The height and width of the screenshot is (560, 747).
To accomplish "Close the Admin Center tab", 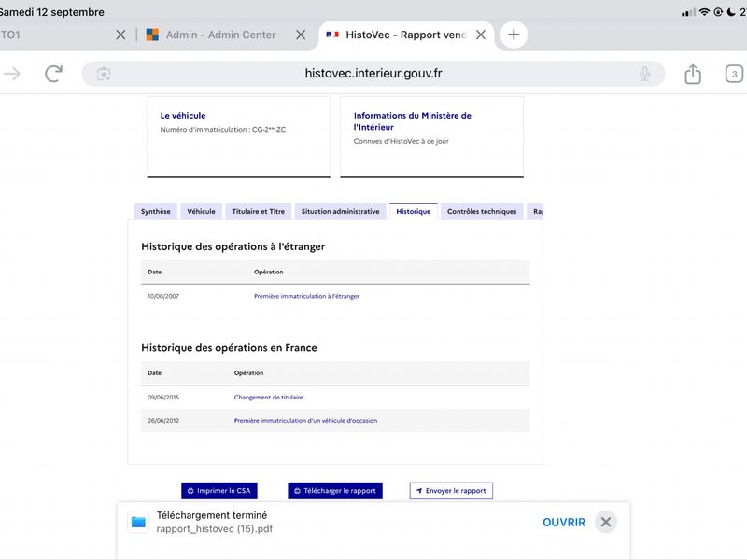I will click(301, 35).
